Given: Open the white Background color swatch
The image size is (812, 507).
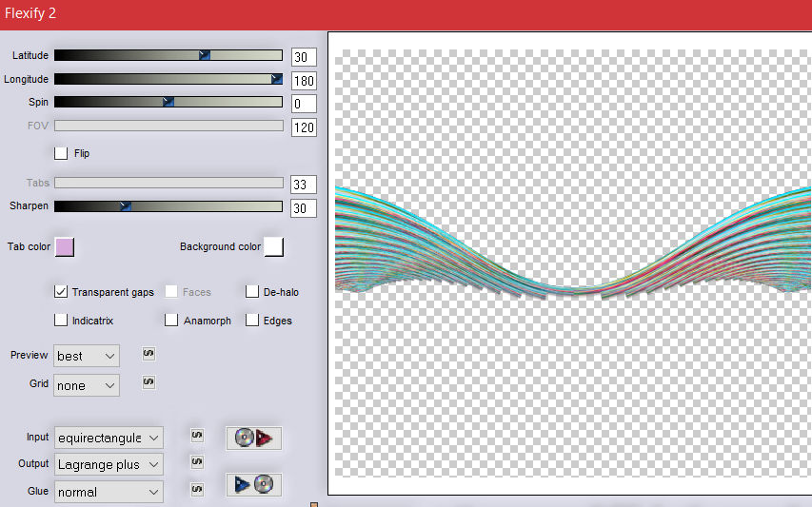Looking at the screenshot, I should click(x=274, y=247).
